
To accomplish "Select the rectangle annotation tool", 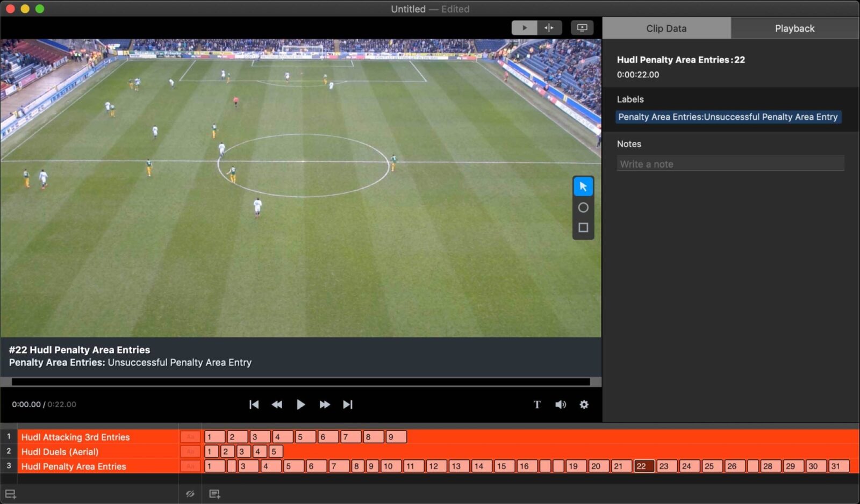I will (x=583, y=227).
